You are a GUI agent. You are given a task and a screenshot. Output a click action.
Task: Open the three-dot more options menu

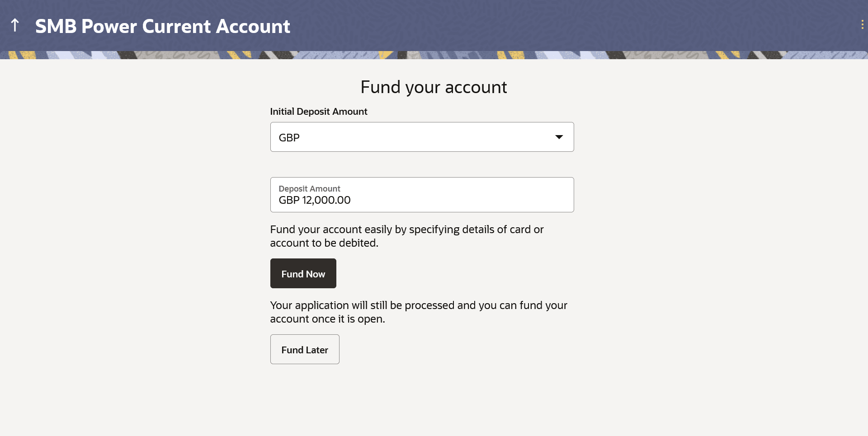click(862, 25)
